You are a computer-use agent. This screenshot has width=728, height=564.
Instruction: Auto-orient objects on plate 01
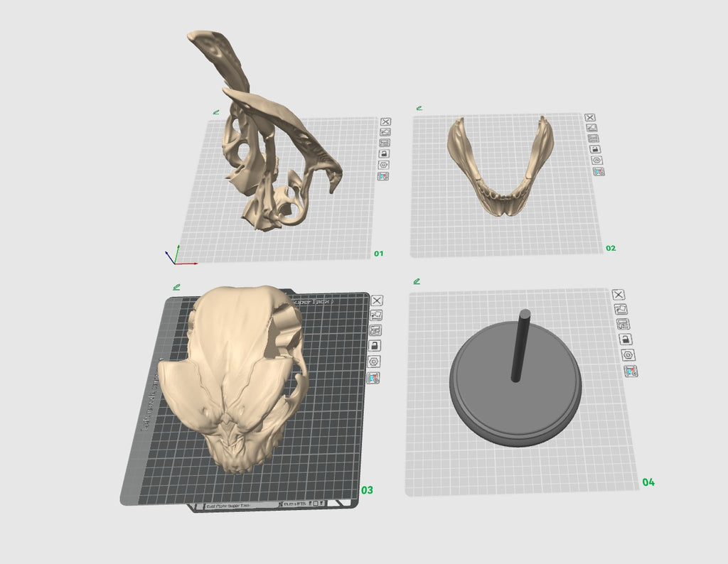385,132
